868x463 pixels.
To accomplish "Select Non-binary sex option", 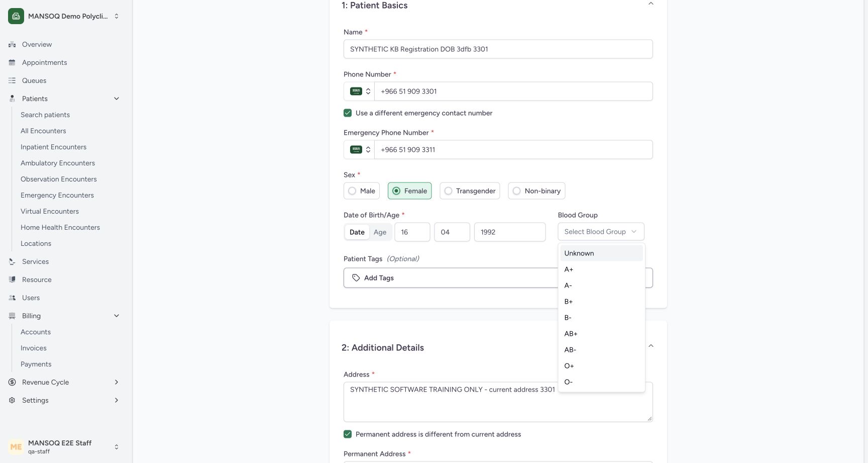I will pyautogui.click(x=536, y=191).
